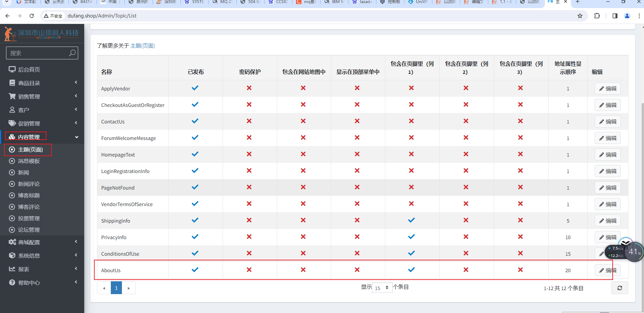Open the browser profile avatar icon
The width and height of the screenshot is (644, 313).
(627, 16)
